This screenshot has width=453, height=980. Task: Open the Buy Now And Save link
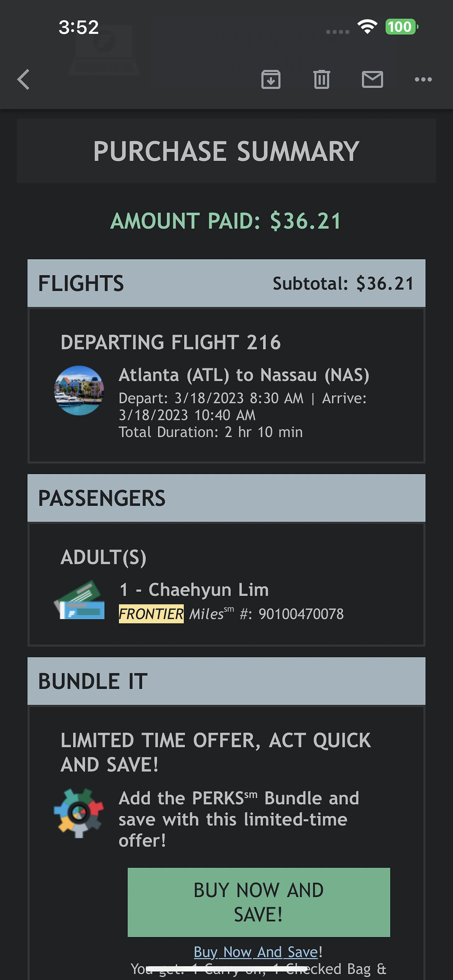pos(256,952)
